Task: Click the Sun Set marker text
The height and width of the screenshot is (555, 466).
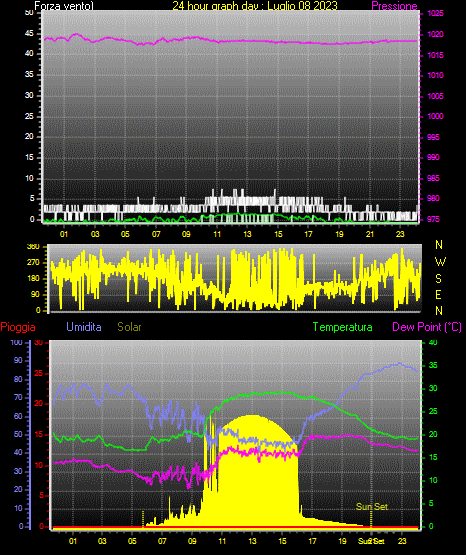Action: [x=372, y=507]
